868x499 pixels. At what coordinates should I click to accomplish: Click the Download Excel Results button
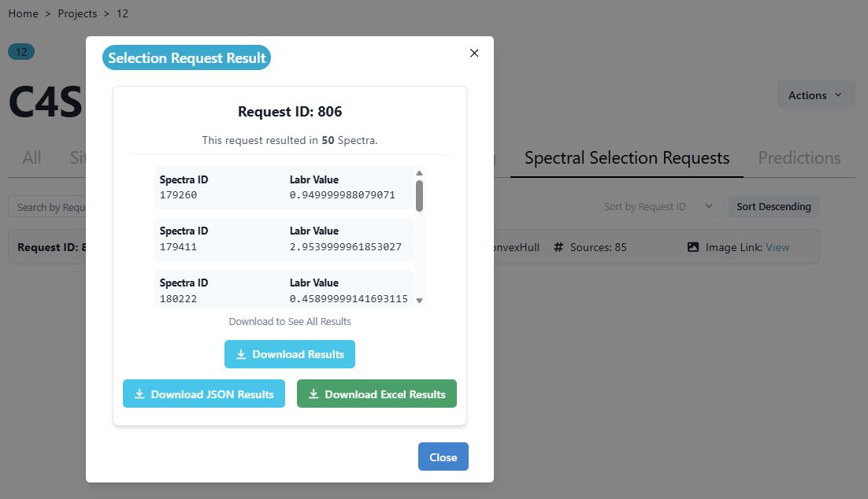(377, 394)
